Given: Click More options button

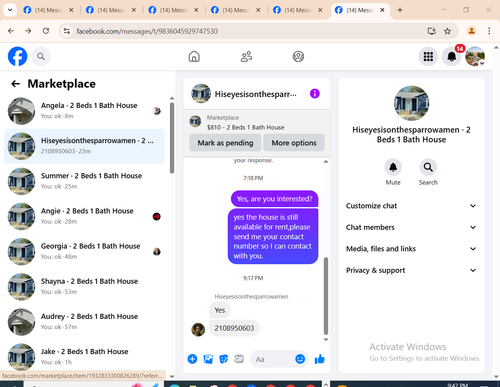Looking at the screenshot, I should tap(294, 143).
